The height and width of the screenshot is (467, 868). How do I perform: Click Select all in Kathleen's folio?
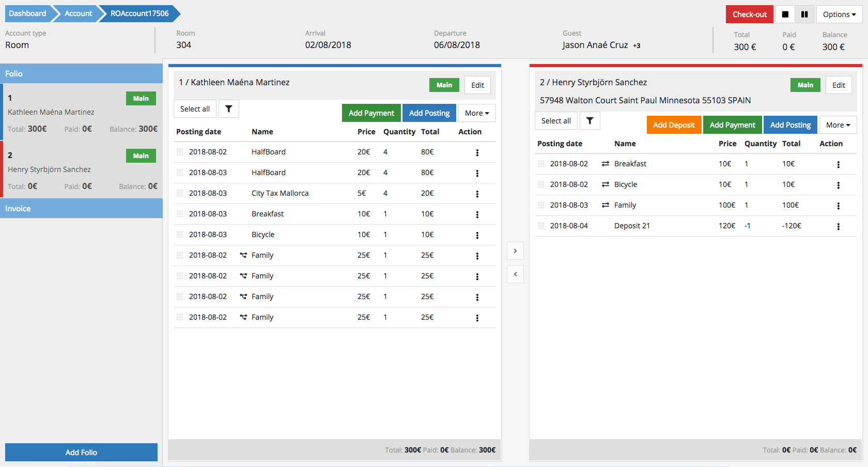(x=195, y=109)
